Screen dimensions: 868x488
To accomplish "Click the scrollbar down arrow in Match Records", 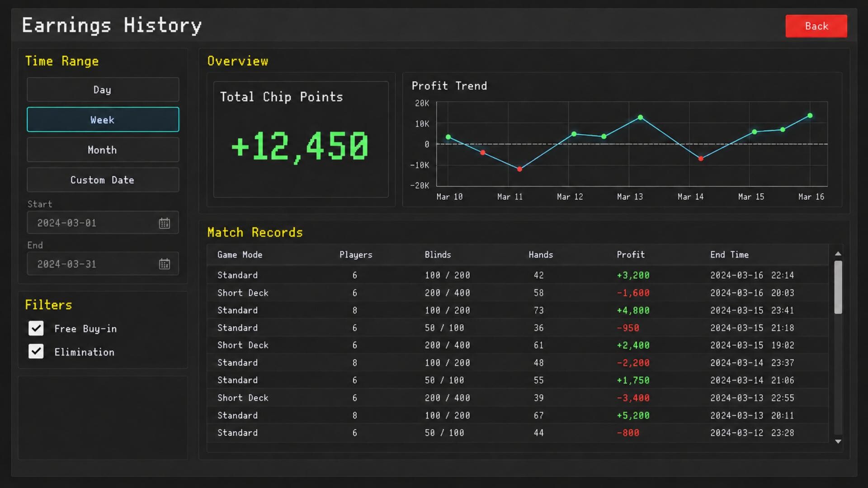I will [x=838, y=441].
